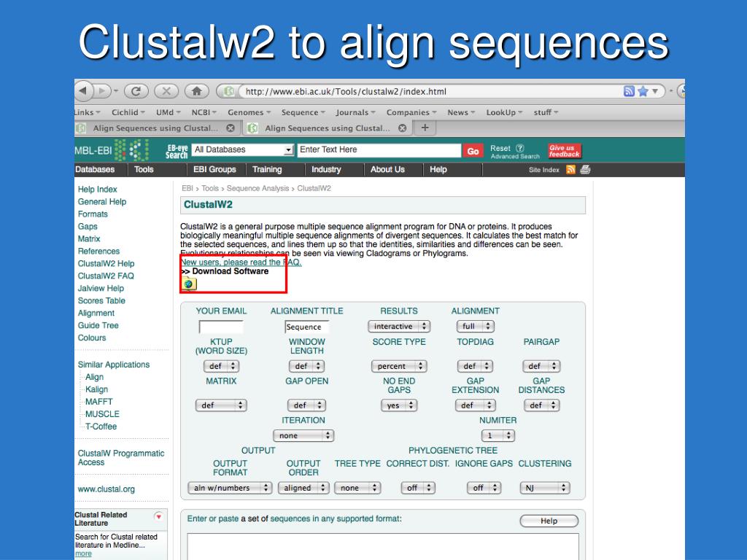Image resolution: width=747 pixels, height=560 pixels.
Task: Click the RSS feed icon in address bar
Action: tap(629, 91)
